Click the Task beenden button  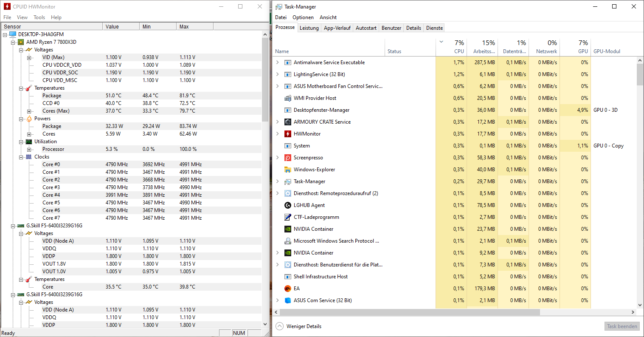click(622, 326)
